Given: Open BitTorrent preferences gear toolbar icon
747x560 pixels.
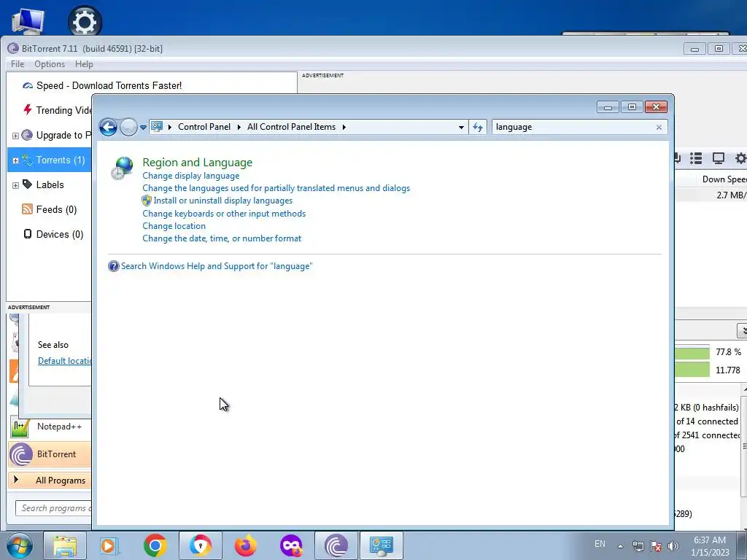Looking at the screenshot, I should point(740,158).
